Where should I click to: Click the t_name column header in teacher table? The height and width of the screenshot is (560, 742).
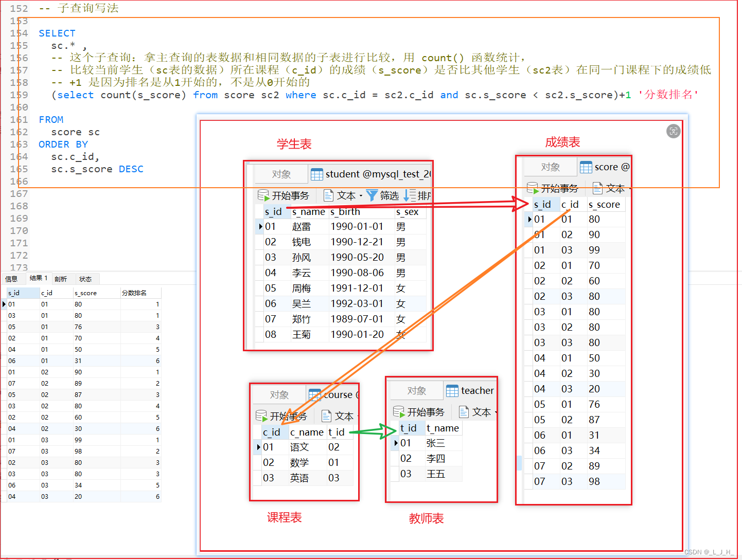tap(444, 428)
